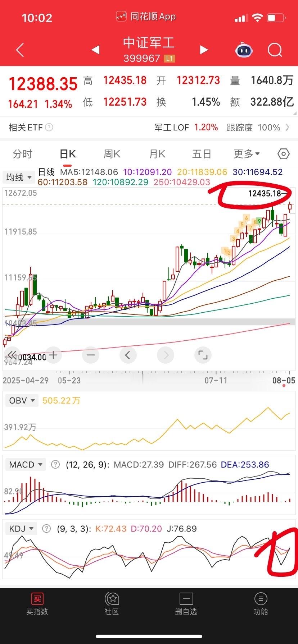Image resolution: width=298 pixels, height=644 pixels.
Task: Select the 分时 tab
Action: [x=22, y=154]
